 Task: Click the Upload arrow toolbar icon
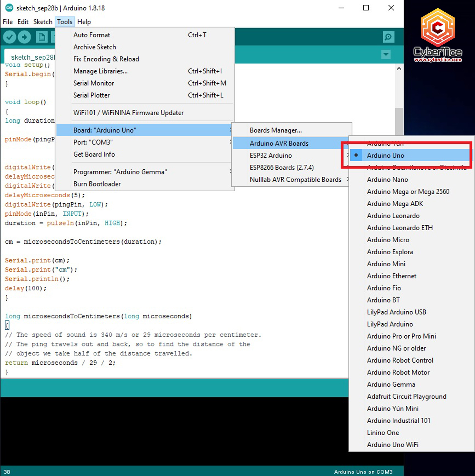[24, 37]
